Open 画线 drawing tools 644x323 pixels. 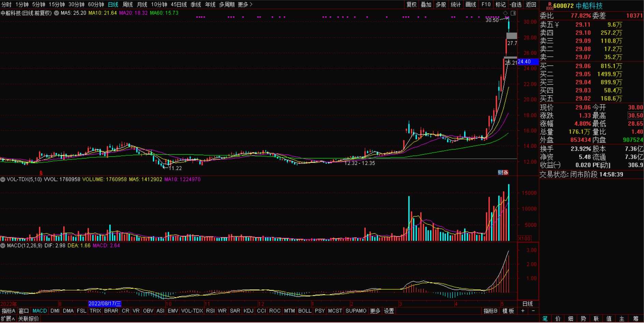pos(471,4)
